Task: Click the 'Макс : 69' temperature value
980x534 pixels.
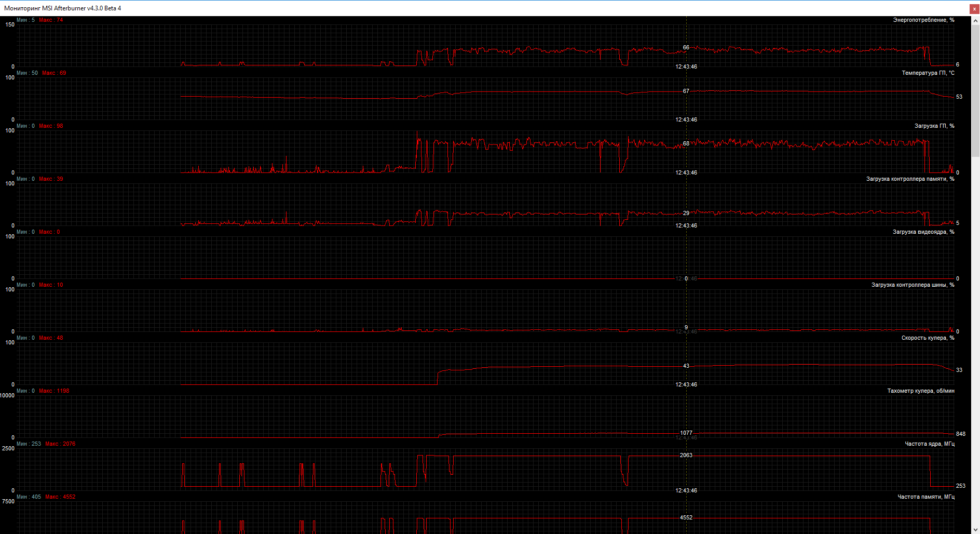Action: click(54, 73)
